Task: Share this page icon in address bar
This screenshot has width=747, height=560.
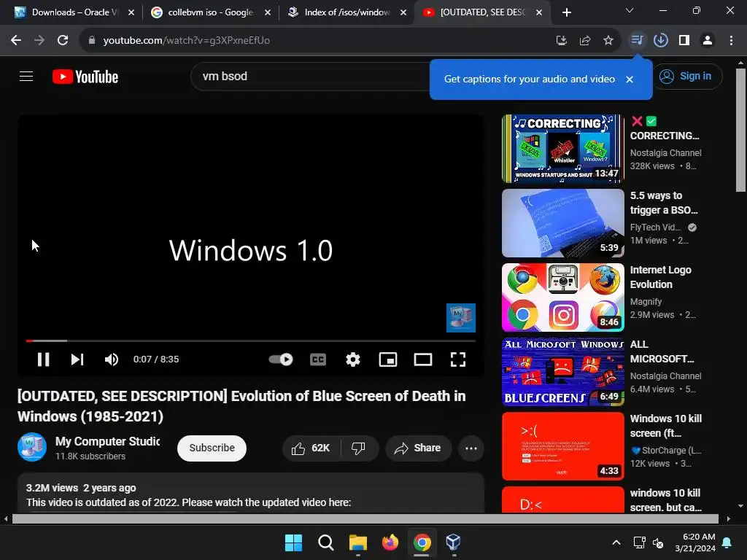Action: coord(585,41)
